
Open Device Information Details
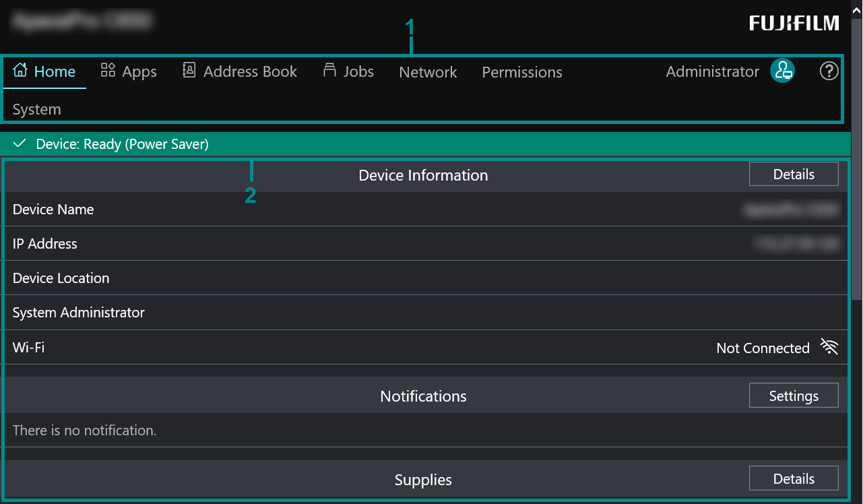coord(793,174)
